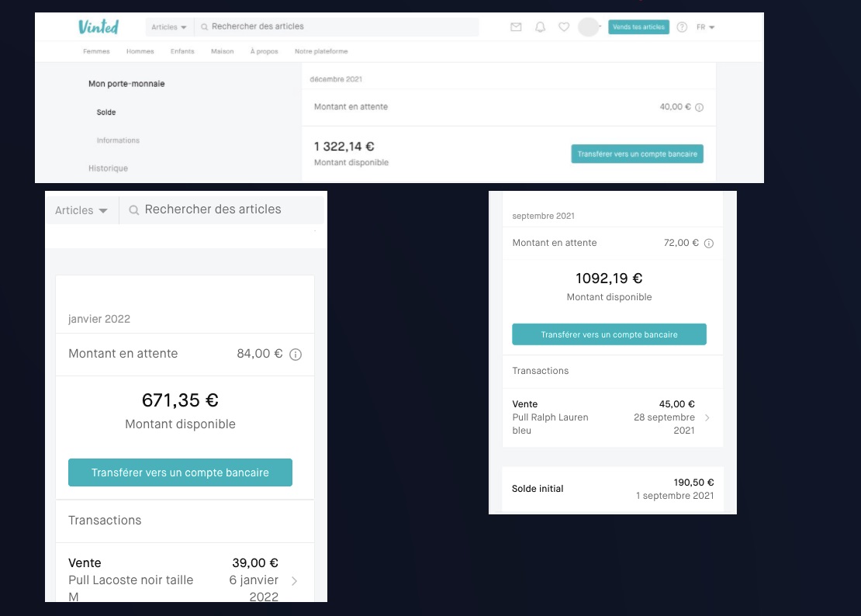The height and width of the screenshot is (616, 861).
Task: Open the Articles dropdown in top header
Action: [168, 27]
